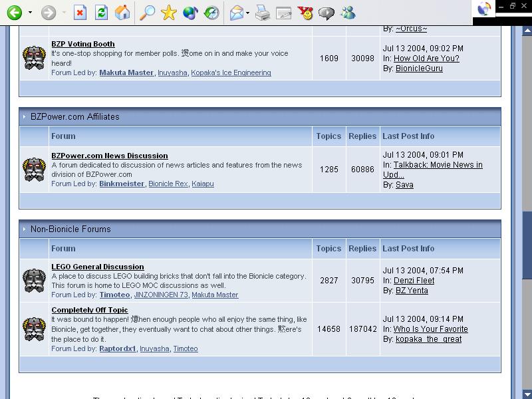View the How Old Are You? topic
This screenshot has height=399, width=532.
click(426, 59)
